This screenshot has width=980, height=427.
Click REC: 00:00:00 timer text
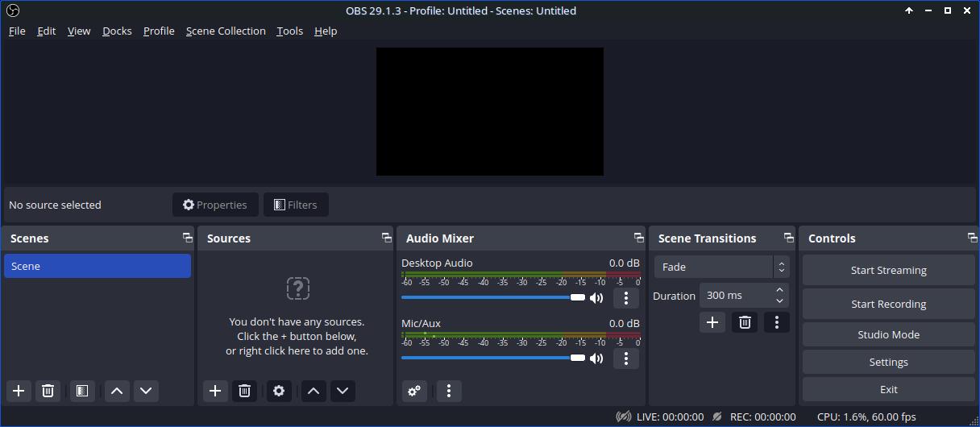coord(762,417)
